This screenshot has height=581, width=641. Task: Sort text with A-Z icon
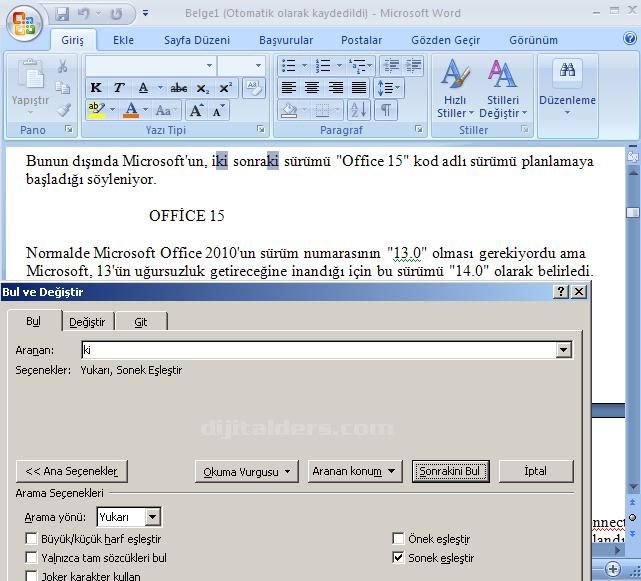tap(359, 110)
